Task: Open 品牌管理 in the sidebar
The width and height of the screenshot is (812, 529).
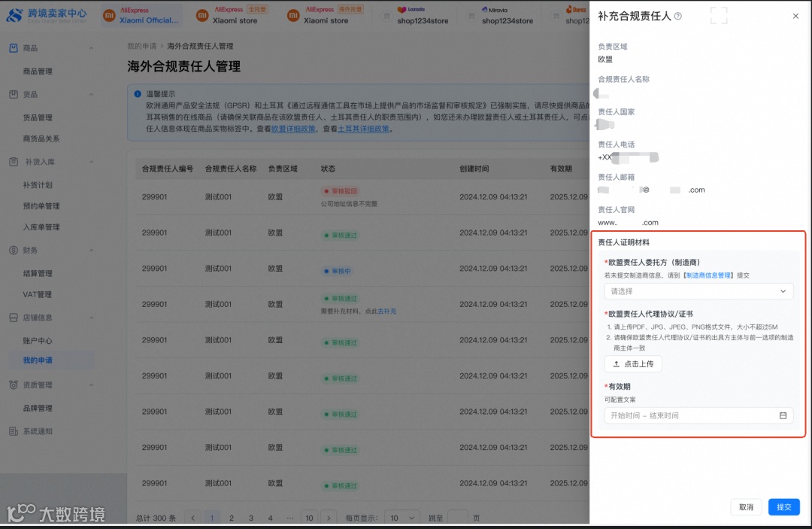Action: [x=38, y=408]
